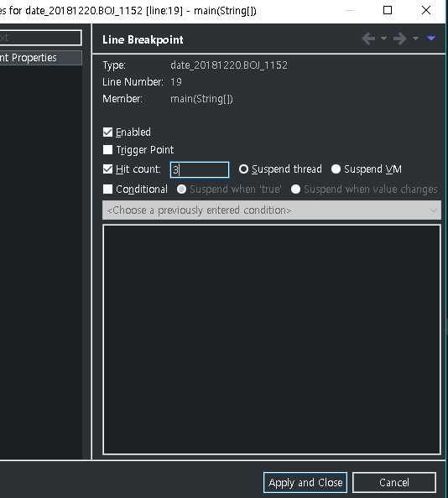Open the blue view menu triangle
The image size is (448, 498).
(431, 39)
